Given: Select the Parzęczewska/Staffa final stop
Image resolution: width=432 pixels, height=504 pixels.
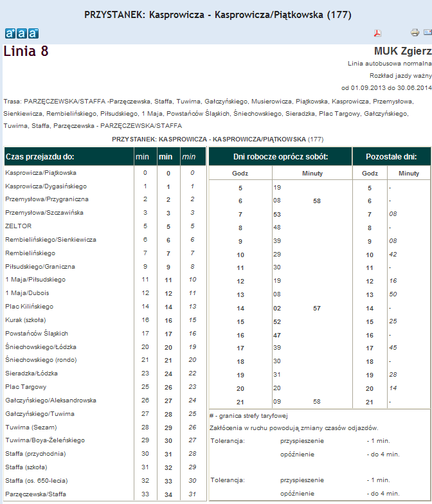Looking at the screenshot, I should 36,494.
